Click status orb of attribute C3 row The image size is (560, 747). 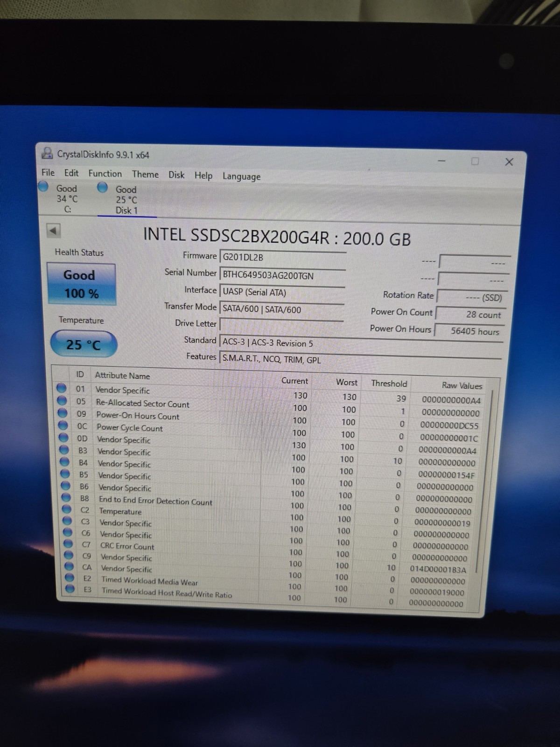(67, 521)
